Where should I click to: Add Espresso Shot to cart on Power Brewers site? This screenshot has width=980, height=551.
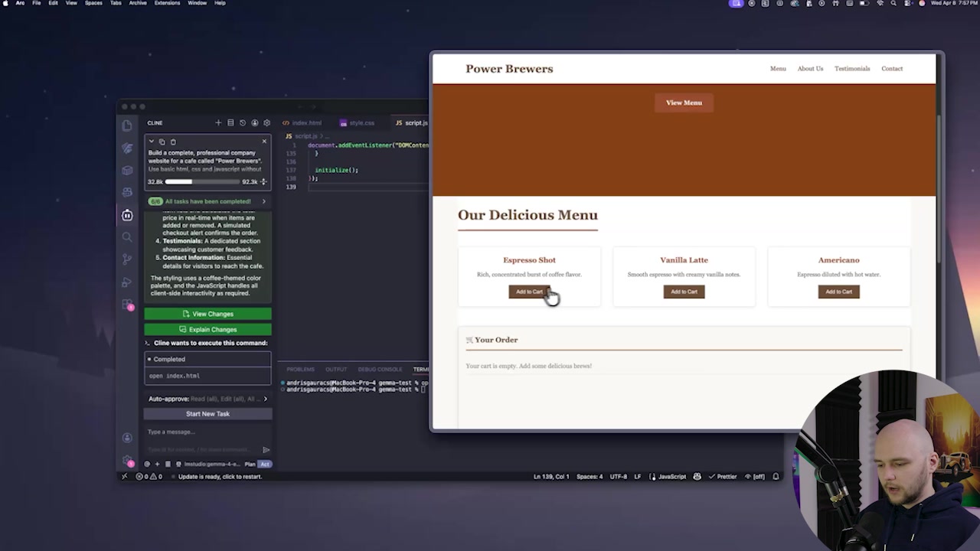(x=529, y=292)
